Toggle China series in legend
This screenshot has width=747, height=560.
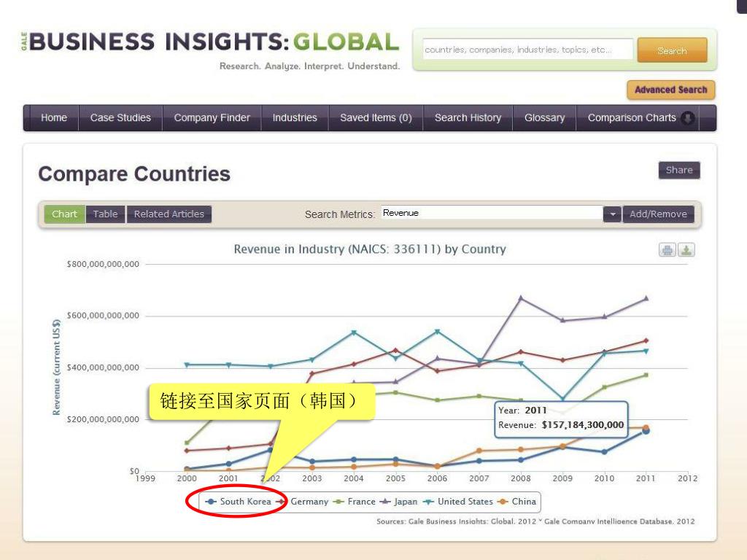coord(516,502)
